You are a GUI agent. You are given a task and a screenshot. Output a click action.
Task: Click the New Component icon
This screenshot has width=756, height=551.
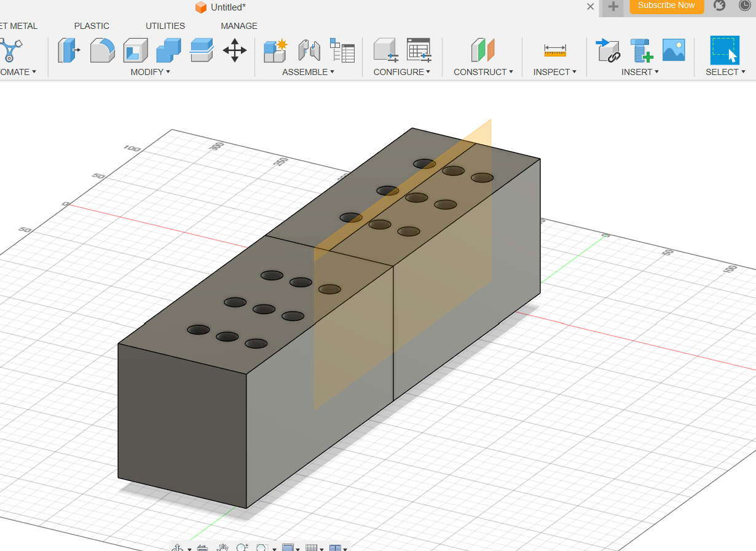pos(275,50)
